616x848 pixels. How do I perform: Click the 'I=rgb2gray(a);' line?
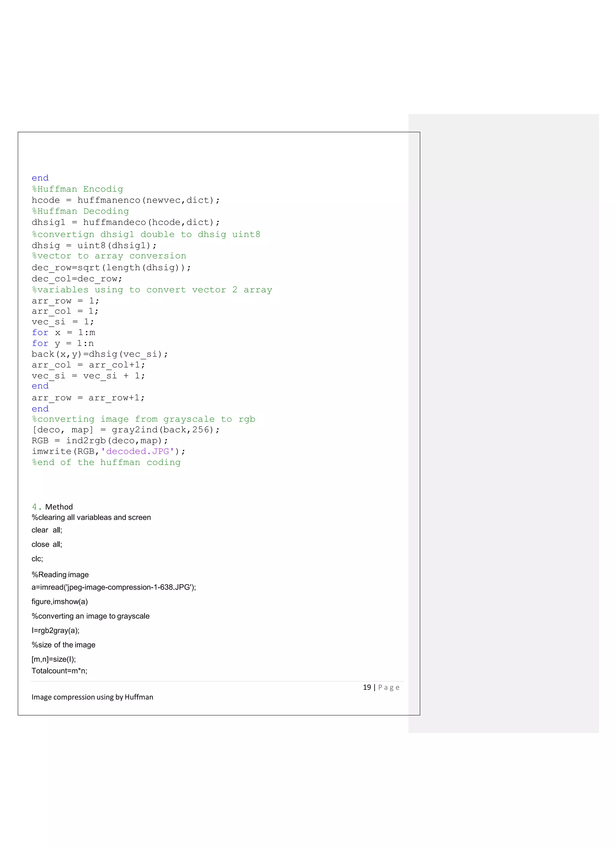pyautogui.click(x=56, y=631)
